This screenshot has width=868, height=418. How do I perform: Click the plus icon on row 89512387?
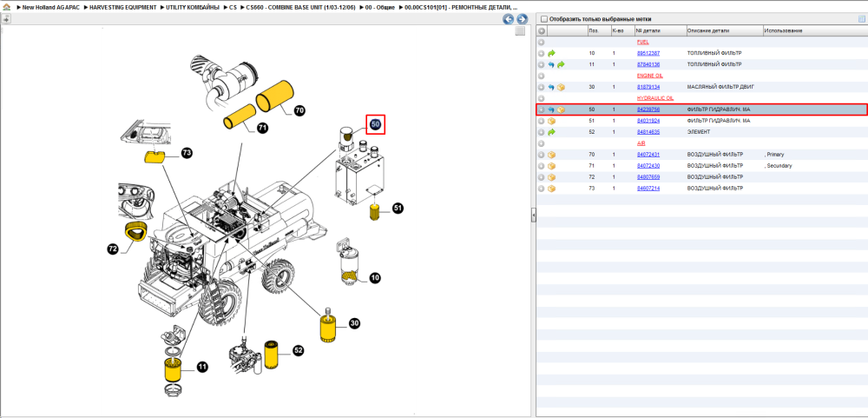pyautogui.click(x=542, y=53)
